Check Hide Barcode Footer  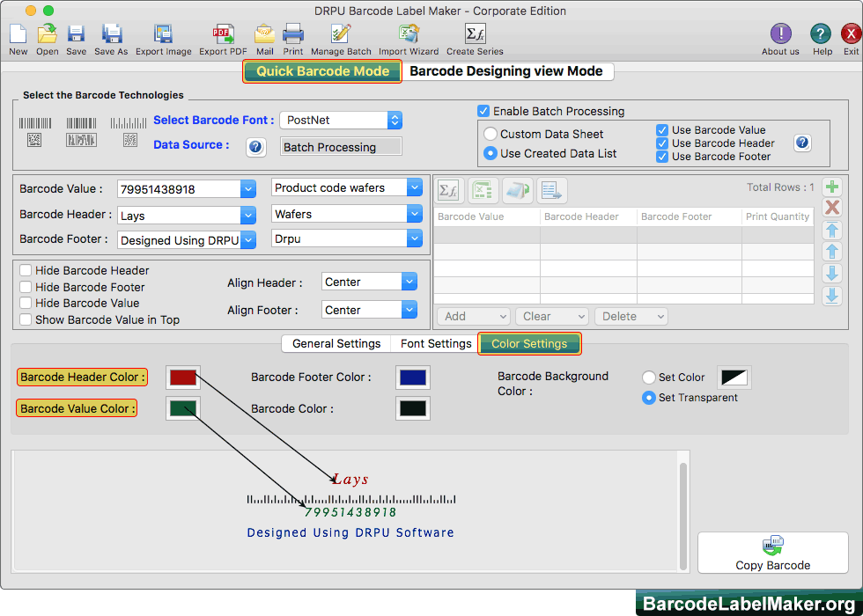(26, 287)
